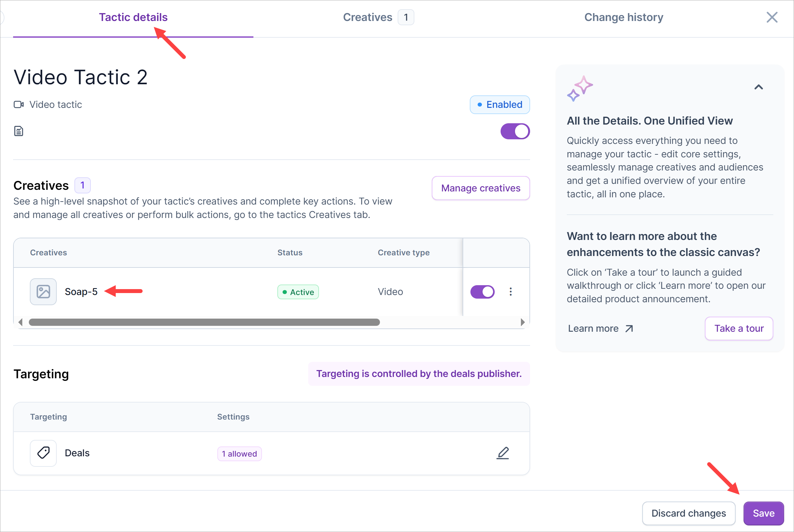The height and width of the screenshot is (532, 794).
Task: Click the Learn more external arrow icon
Action: coord(629,328)
